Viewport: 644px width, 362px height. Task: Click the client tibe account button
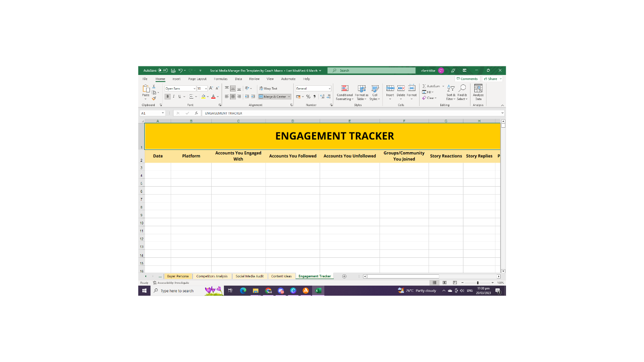coord(433,70)
